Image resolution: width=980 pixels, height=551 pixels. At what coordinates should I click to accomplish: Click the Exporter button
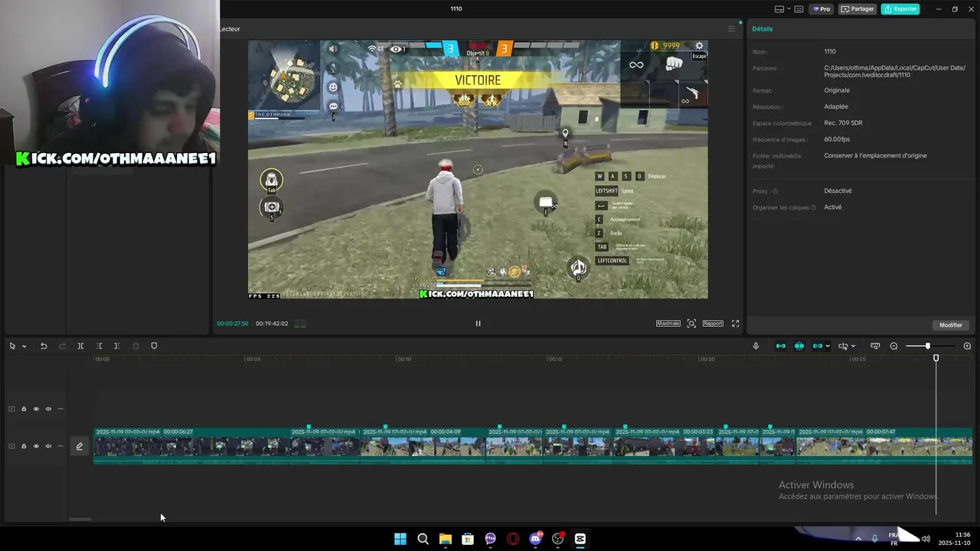coord(900,9)
